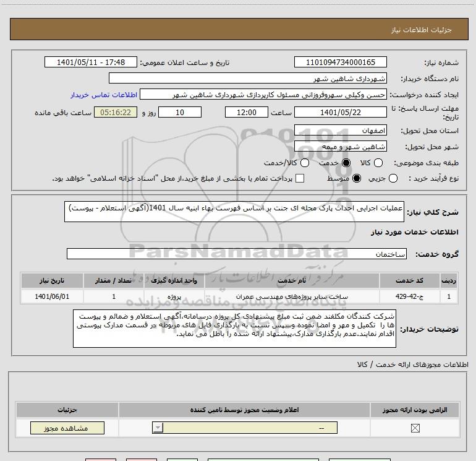Click the شماره نیاز number field

(x=340, y=62)
